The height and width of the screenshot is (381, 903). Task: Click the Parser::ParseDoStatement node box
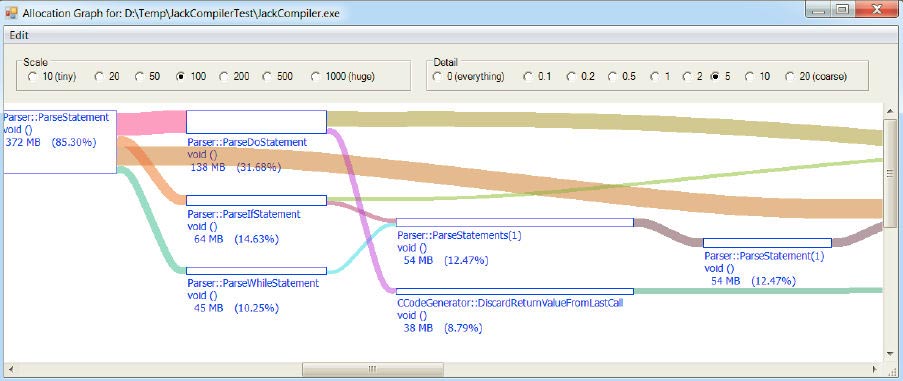click(x=256, y=122)
